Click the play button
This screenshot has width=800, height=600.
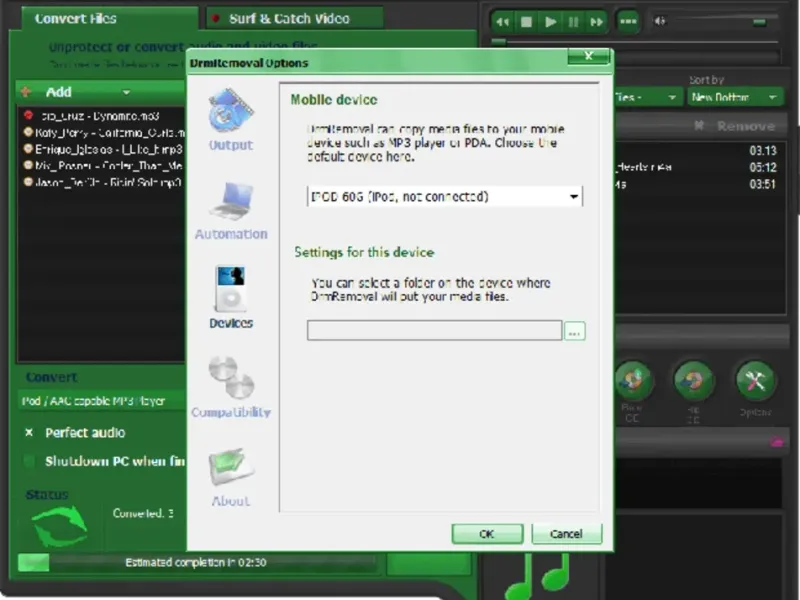(x=550, y=22)
